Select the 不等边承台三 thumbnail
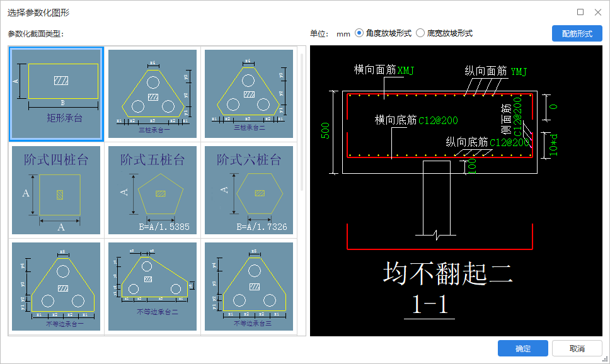 coord(249,287)
